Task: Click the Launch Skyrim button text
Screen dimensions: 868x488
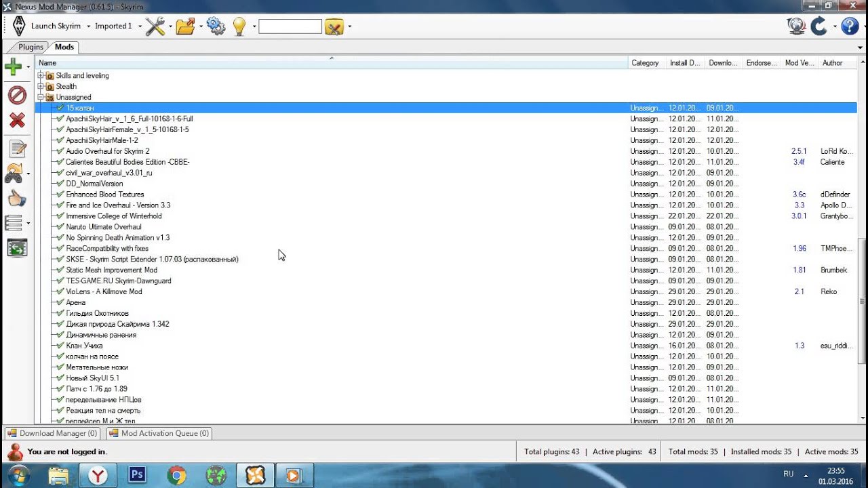Action: click(x=56, y=26)
